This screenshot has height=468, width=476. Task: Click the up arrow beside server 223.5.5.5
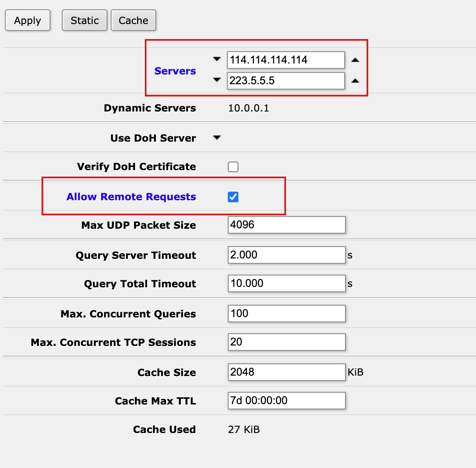[355, 81]
